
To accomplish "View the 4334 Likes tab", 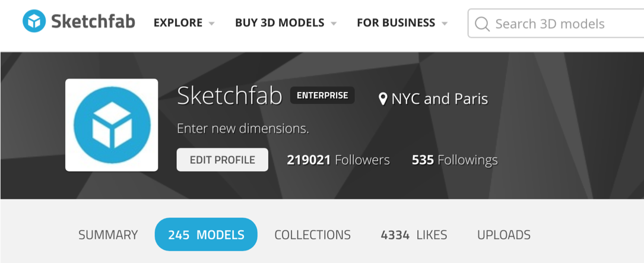I will pos(414,235).
